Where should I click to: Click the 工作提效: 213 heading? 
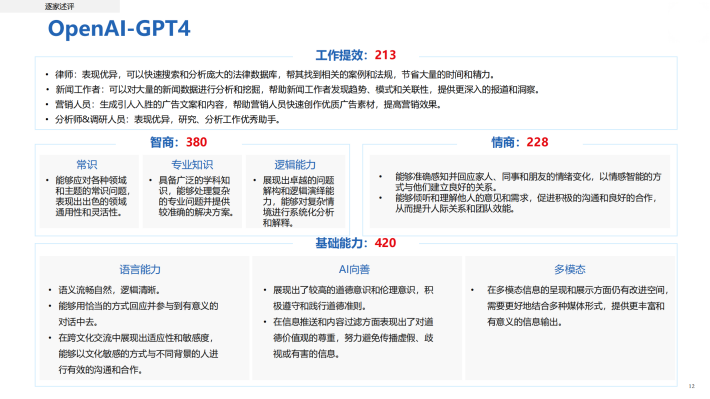(x=355, y=55)
